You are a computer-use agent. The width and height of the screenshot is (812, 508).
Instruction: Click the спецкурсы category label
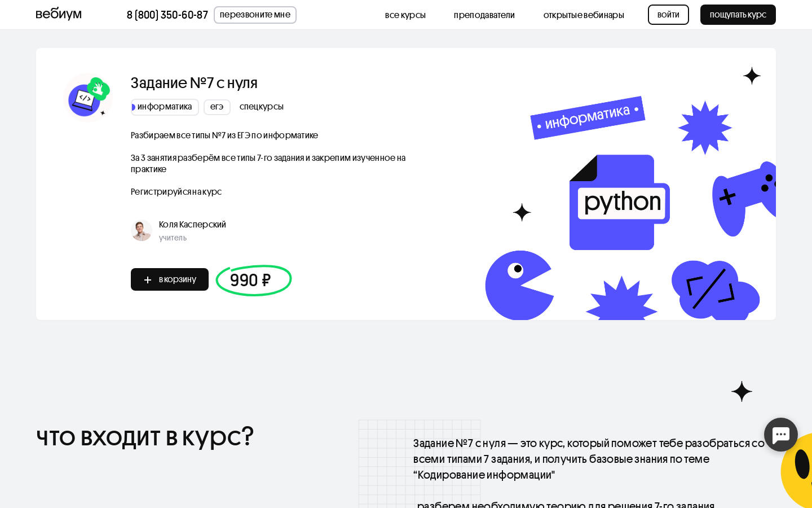tap(262, 107)
